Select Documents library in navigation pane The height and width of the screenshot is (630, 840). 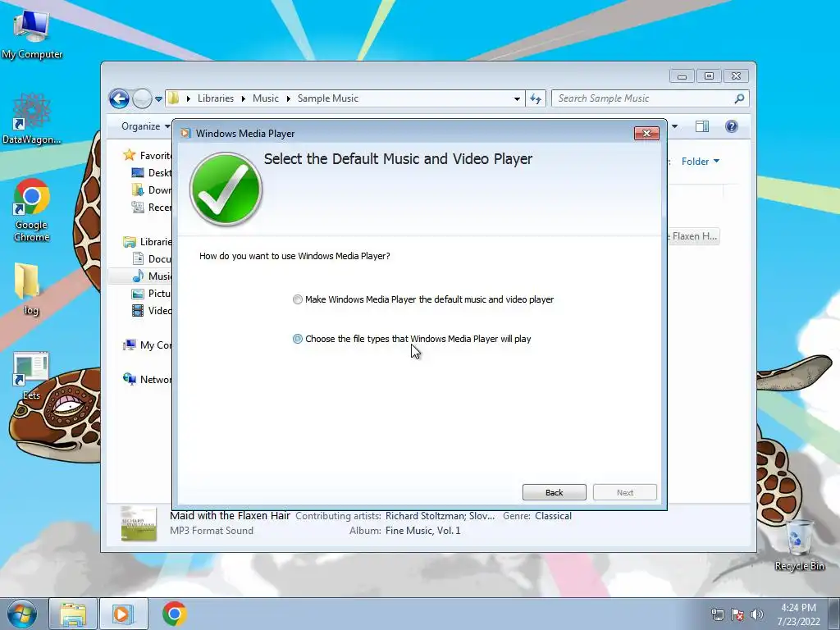click(152, 258)
